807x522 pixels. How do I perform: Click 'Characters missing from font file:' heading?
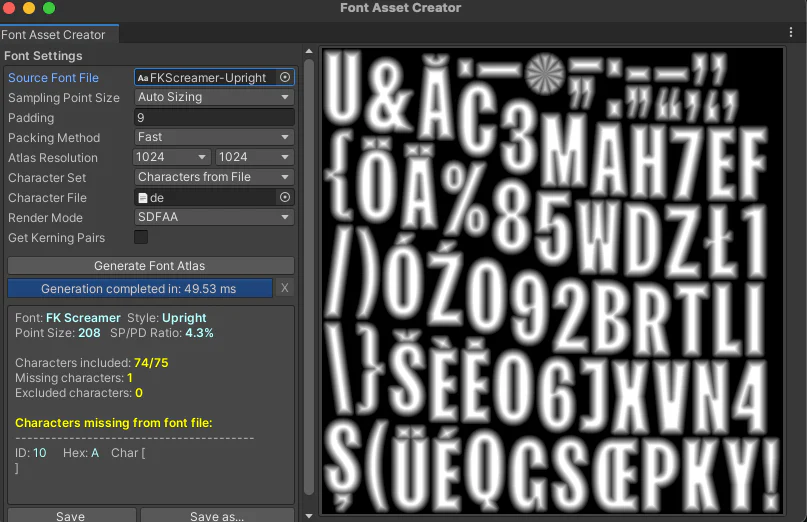click(114, 423)
